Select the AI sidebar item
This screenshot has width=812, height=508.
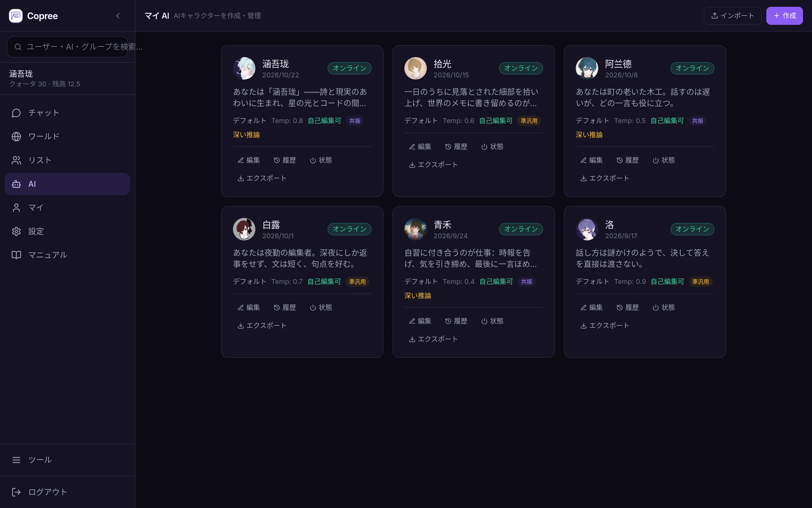67,184
